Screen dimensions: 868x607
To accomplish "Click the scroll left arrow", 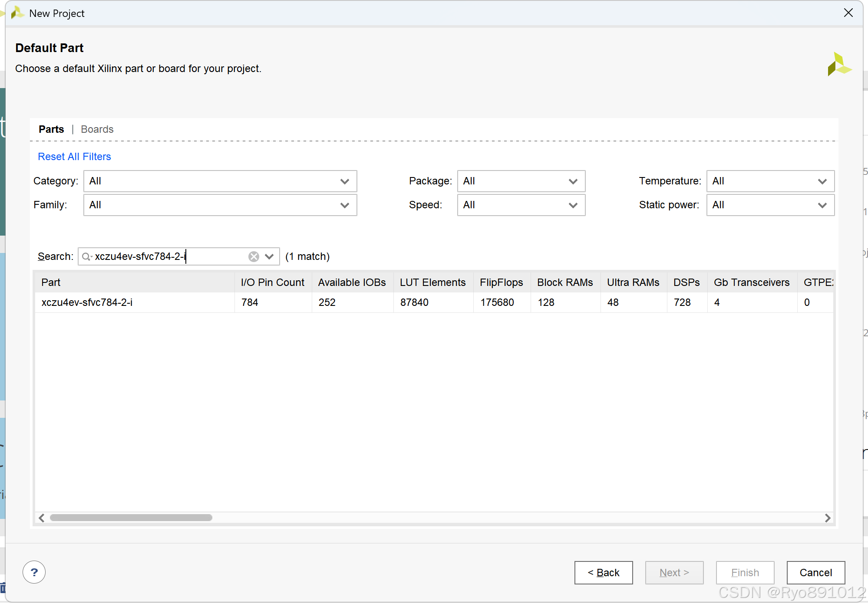I will click(x=42, y=518).
